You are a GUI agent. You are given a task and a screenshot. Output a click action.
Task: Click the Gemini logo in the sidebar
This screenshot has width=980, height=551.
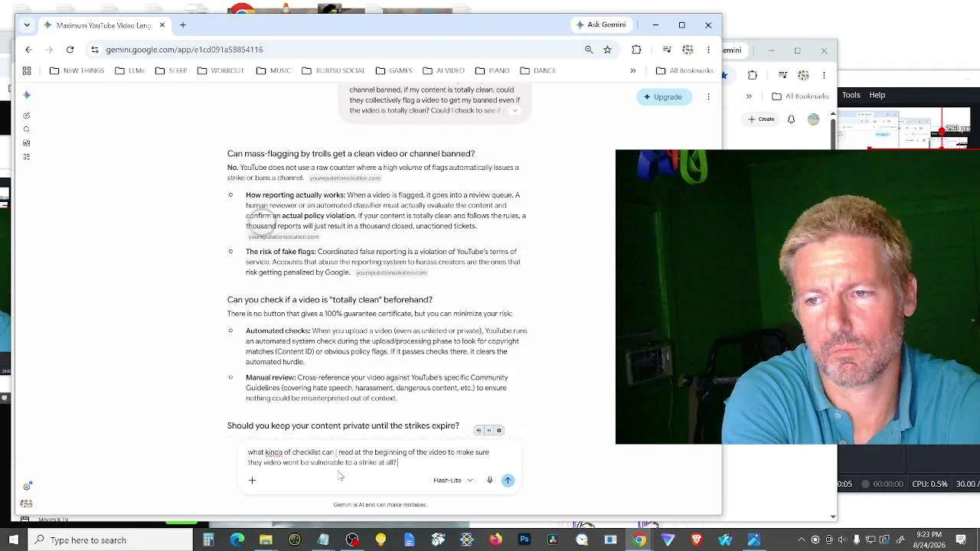click(27, 95)
